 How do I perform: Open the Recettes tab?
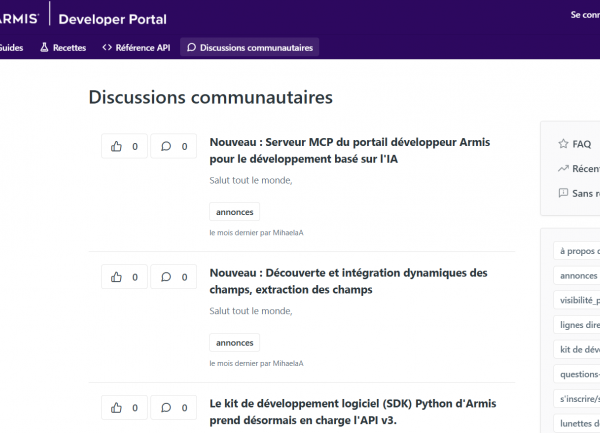click(62, 47)
